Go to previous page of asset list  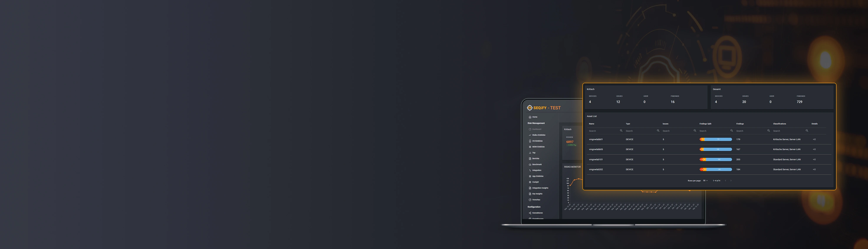(725, 181)
